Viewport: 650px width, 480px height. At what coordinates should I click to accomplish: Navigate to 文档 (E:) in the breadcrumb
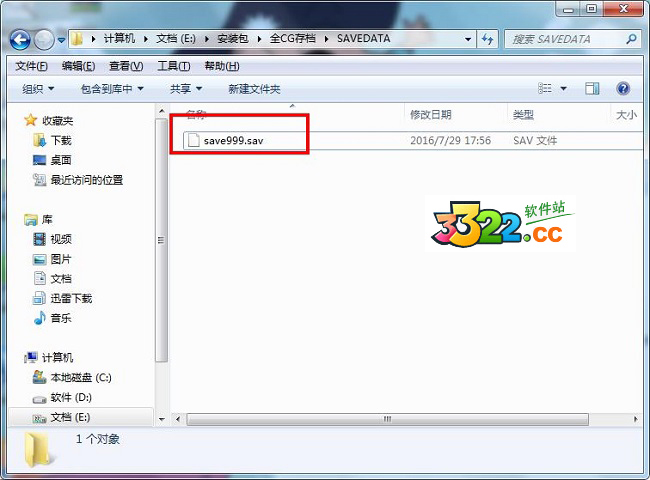[176, 39]
